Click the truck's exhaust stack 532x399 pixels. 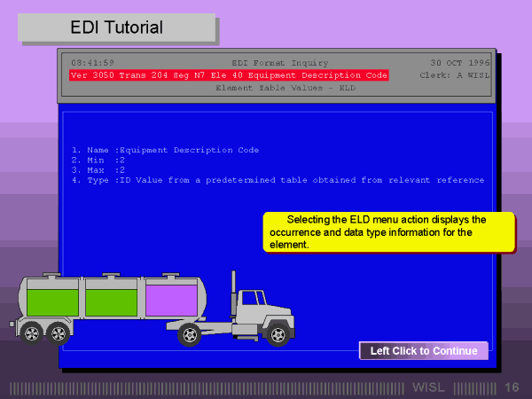234,291
